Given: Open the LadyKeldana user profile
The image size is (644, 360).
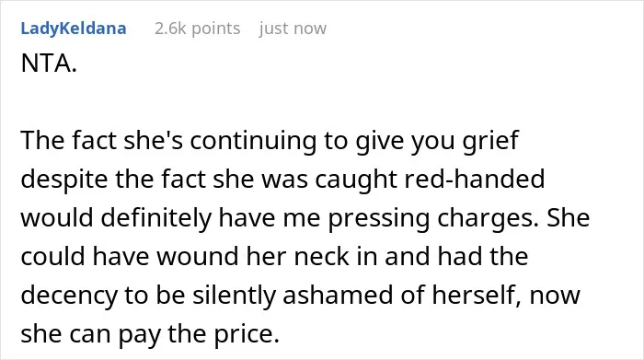Looking at the screenshot, I should [74, 29].
